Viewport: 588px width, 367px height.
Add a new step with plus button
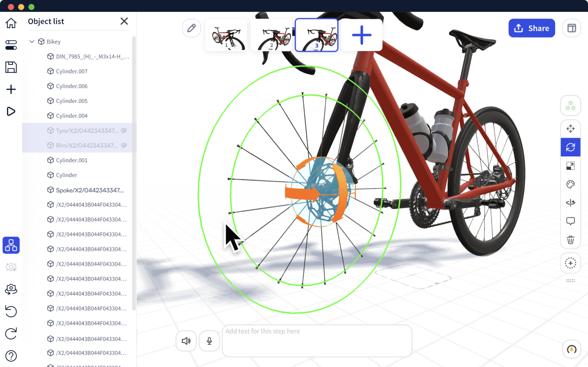tap(361, 35)
